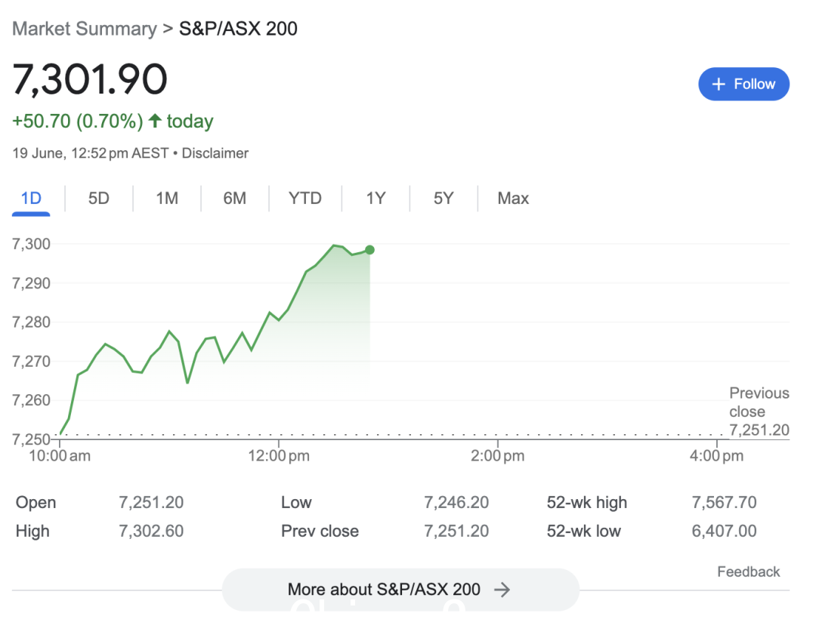Click the Open value 7,251.20
The height and width of the screenshot is (644, 816).
[x=151, y=503]
